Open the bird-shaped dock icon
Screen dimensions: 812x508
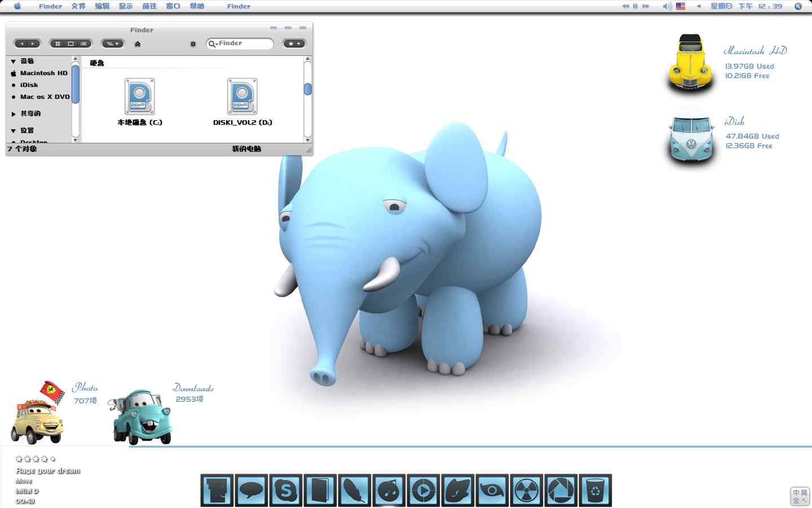458,490
